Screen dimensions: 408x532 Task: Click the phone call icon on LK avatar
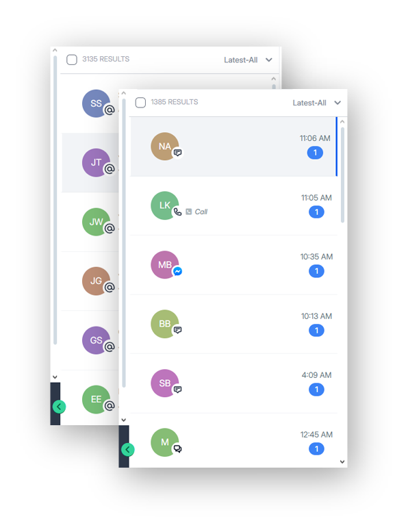pos(178,212)
